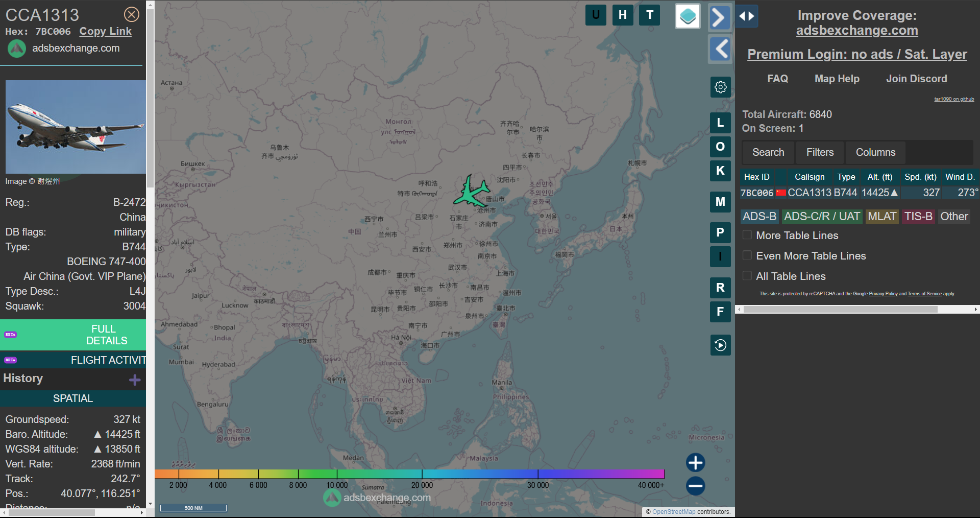Sort table by Wind D. column
The height and width of the screenshot is (518, 980).
(x=960, y=177)
